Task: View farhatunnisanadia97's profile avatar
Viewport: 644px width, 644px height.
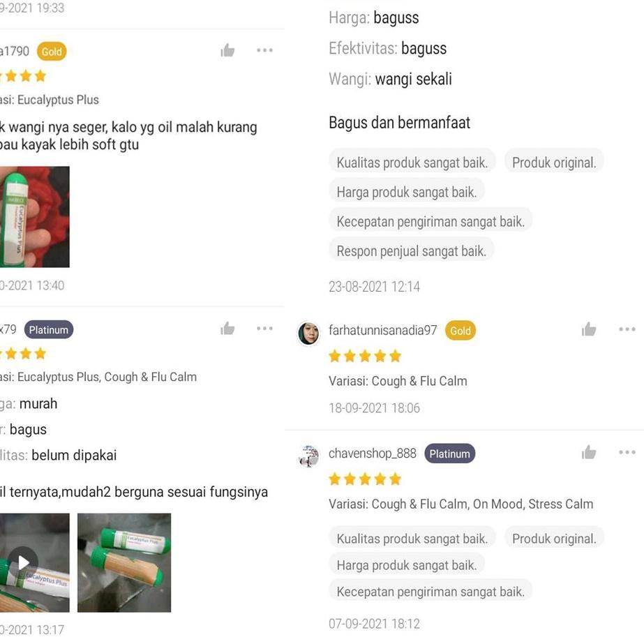Action: [x=308, y=333]
